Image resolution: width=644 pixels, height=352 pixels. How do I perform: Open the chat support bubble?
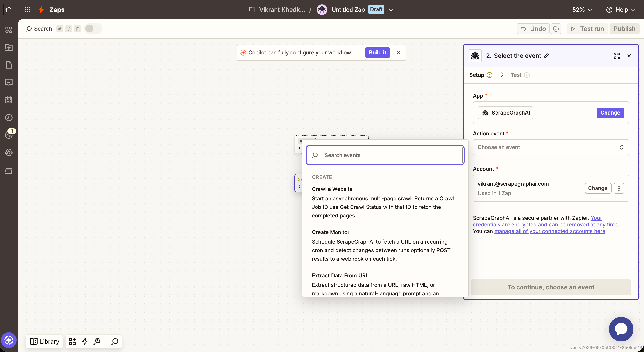click(621, 329)
